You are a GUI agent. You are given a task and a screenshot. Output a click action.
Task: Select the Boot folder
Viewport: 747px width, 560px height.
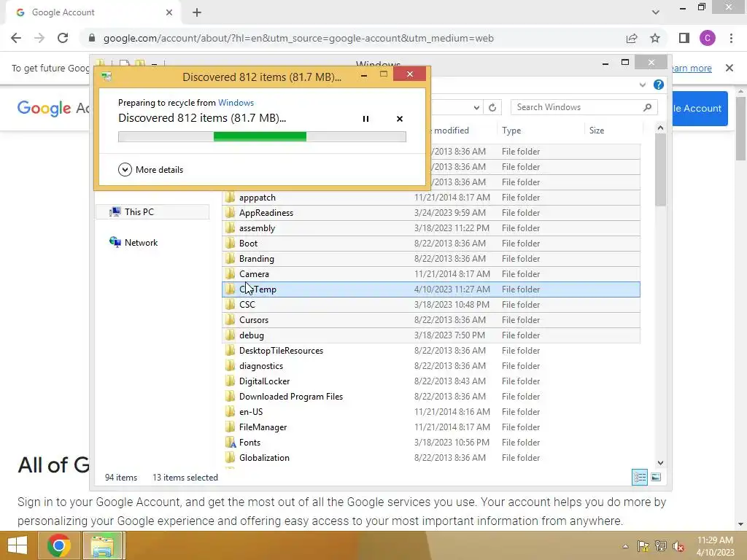coord(430,244)
